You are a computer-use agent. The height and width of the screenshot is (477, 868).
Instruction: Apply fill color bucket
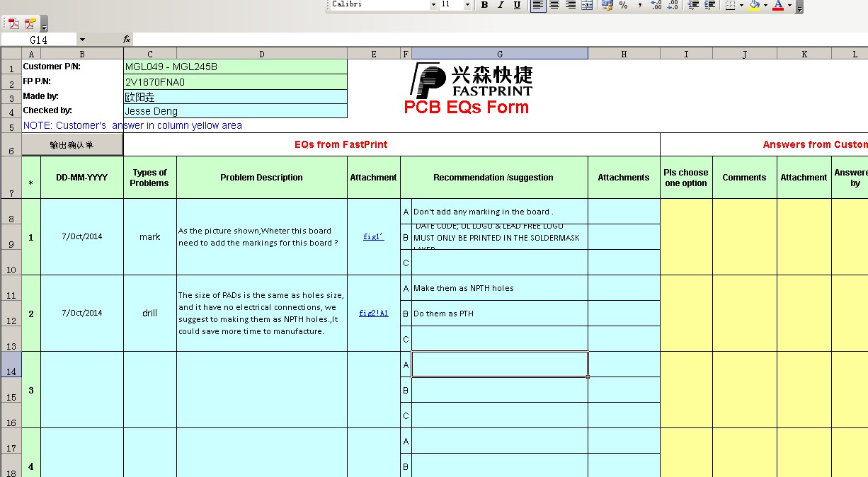coord(754,5)
